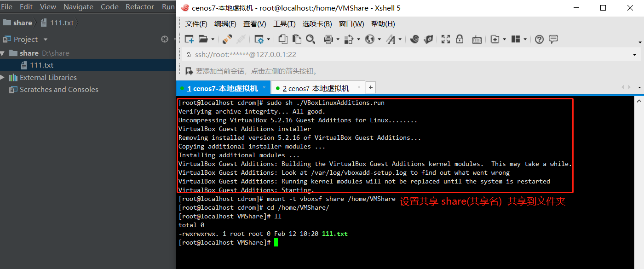644x269 pixels.
Task: Select 111.txt in the project tree
Action: 88,65
